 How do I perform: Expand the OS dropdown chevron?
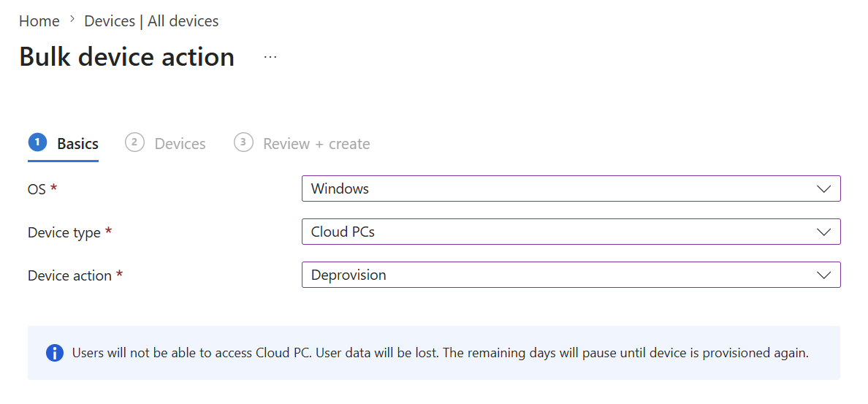(823, 188)
